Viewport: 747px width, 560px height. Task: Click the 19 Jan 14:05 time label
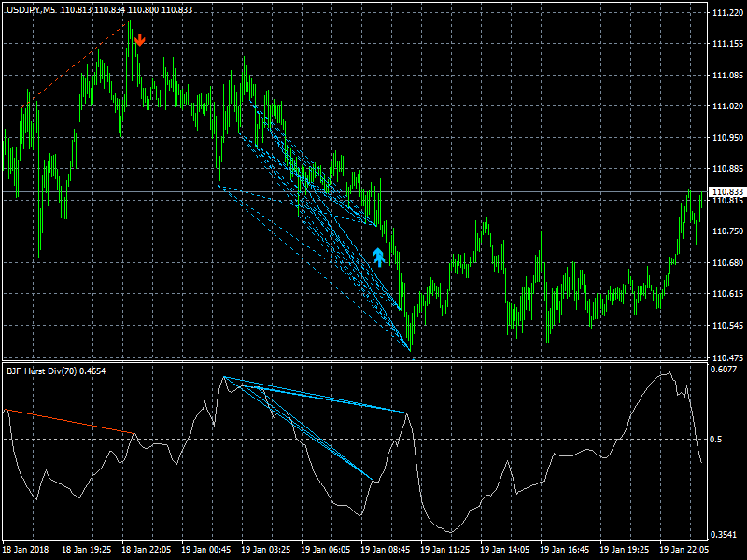coord(505,550)
